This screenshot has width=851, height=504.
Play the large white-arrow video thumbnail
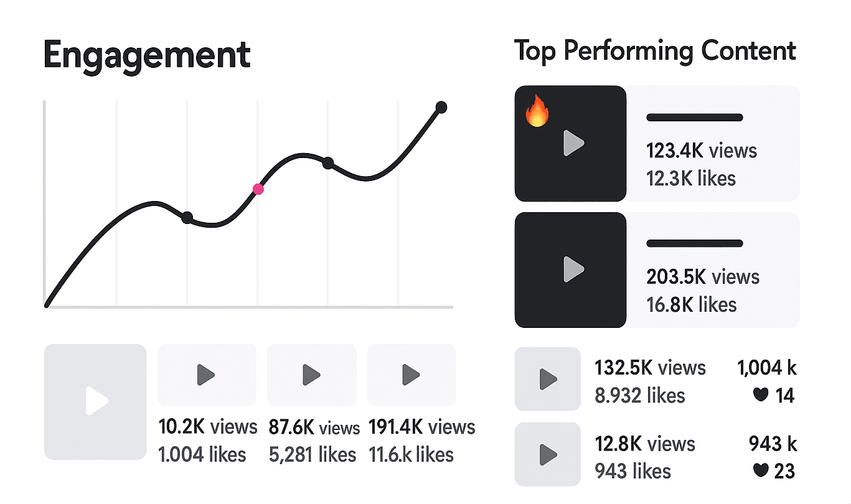(96, 401)
